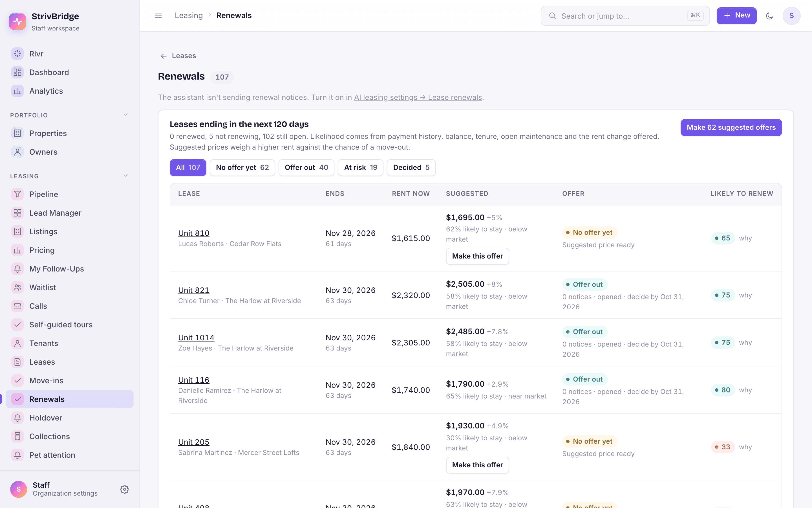
Task: Filter by No offer yet tab
Action: pos(242,167)
